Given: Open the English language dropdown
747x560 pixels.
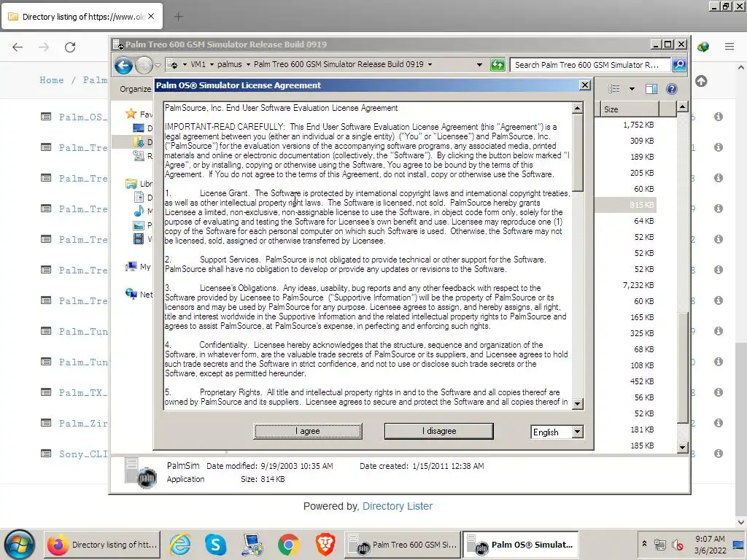Looking at the screenshot, I should [x=578, y=432].
